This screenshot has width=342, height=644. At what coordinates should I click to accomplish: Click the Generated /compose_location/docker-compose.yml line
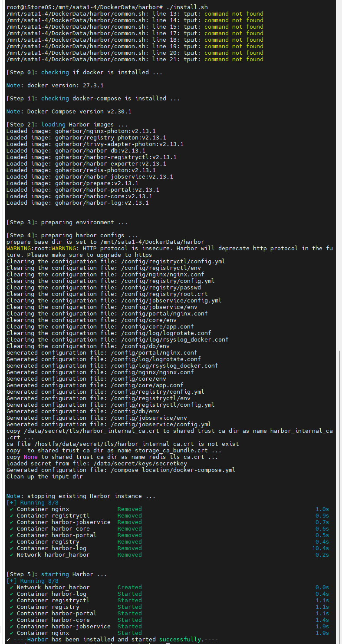click(x=121, y=470)
